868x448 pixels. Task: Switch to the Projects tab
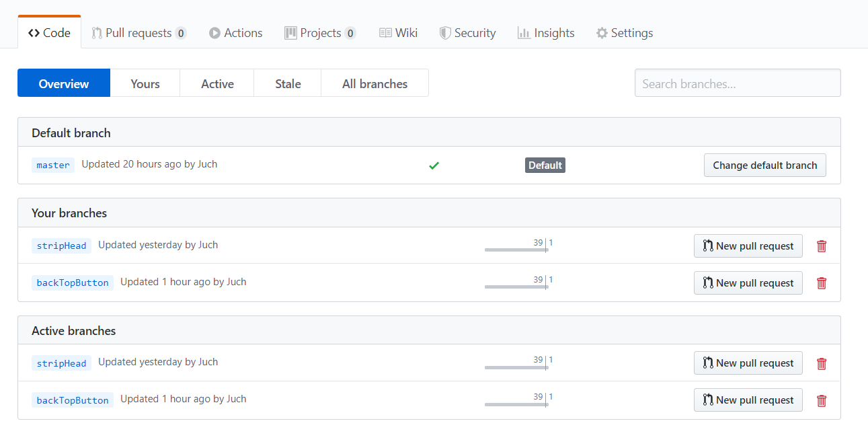[319, 33]
